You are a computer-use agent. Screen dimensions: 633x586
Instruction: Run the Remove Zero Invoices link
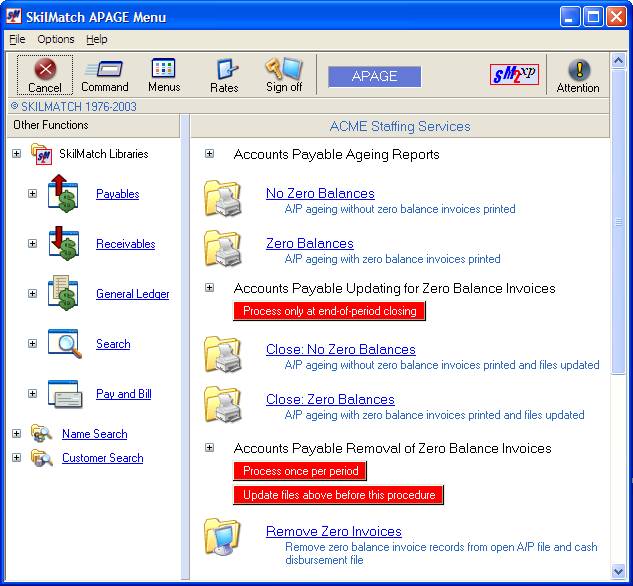pyautogui.click(x=333, y=531)
